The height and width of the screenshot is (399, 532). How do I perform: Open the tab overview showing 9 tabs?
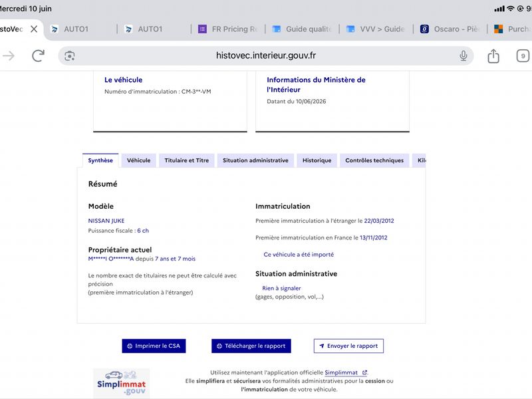click(x=523, y=56)
